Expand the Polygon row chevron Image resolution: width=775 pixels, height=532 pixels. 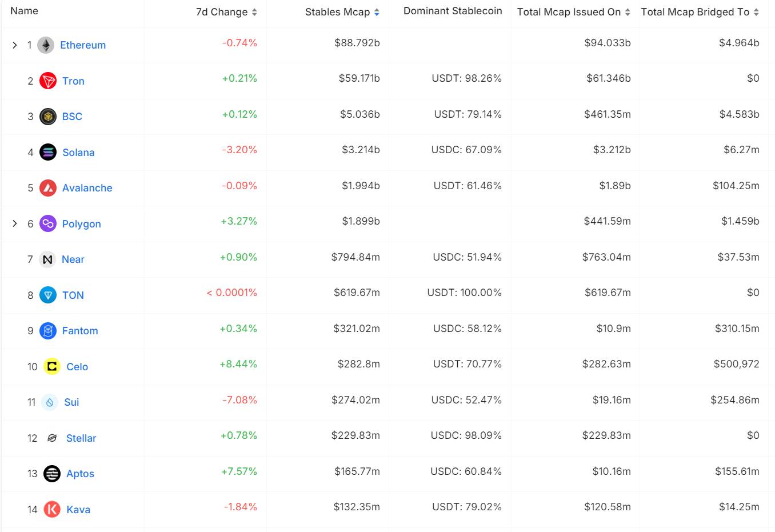click(15, 223)
